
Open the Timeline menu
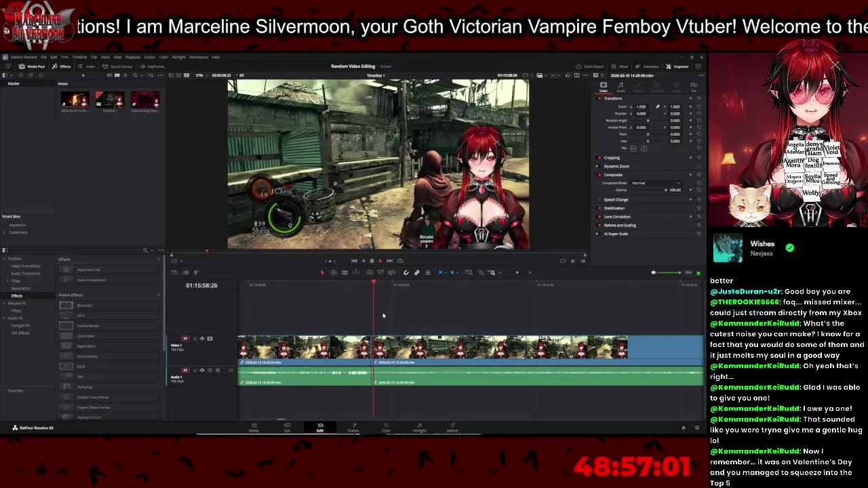[79, 57]
